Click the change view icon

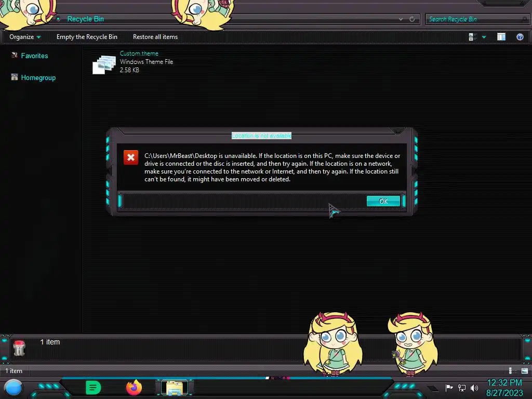tap(473, 37)
